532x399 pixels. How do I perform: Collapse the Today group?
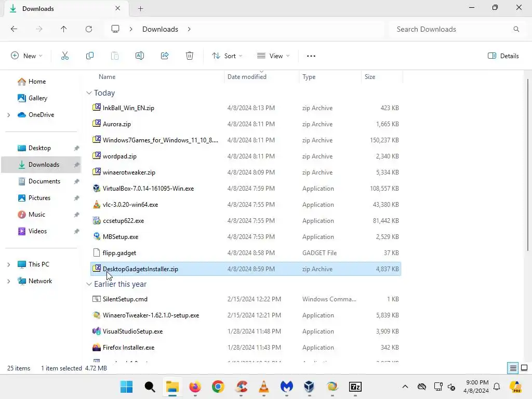coord(89,93)
